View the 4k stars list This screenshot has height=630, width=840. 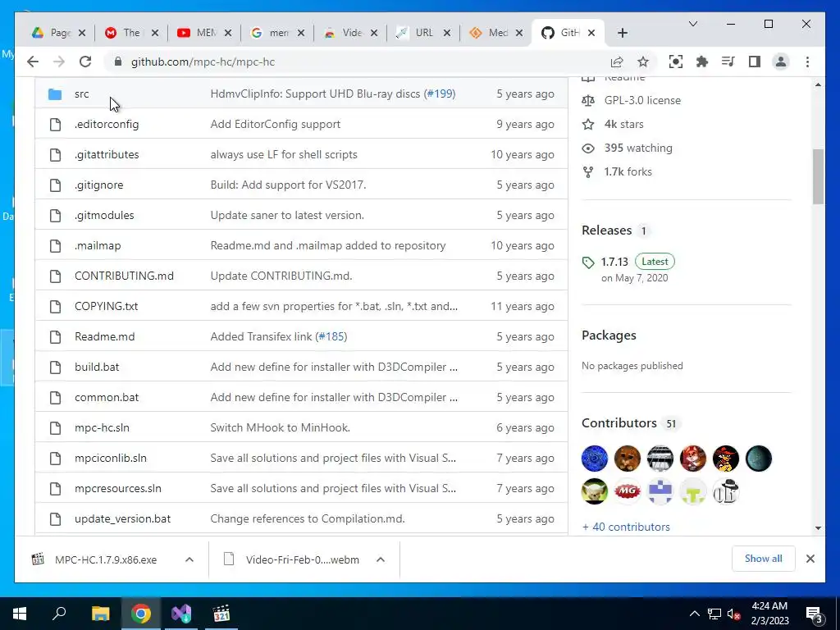(x=623, y=125)
